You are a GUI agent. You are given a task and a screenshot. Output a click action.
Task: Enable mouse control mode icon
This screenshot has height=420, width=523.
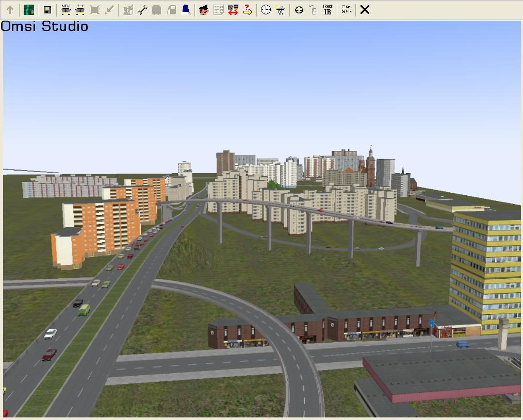[x=313, y=10]
